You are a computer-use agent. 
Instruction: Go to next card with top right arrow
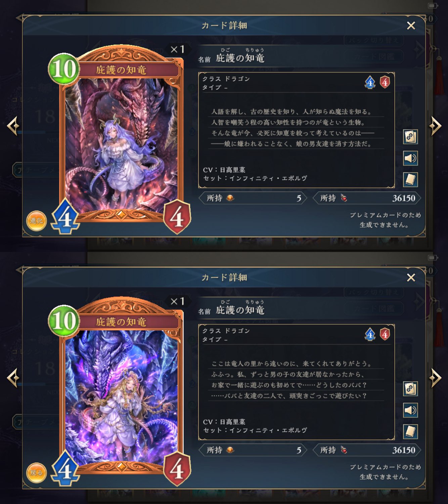(x=435, y=126)
